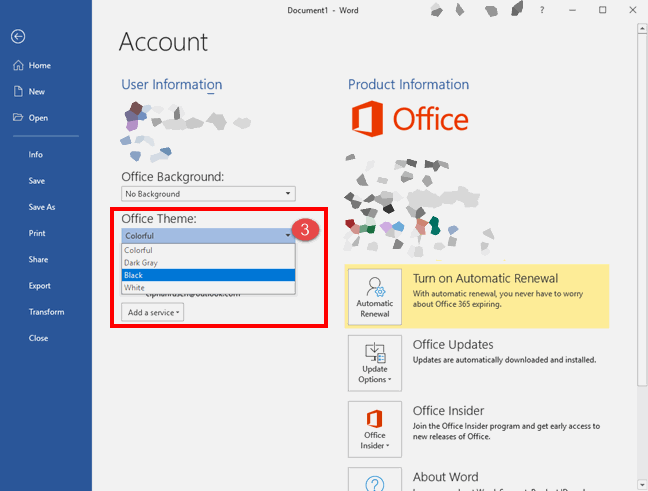
Task: Click the About Word heading
Action: click(446, 477)
